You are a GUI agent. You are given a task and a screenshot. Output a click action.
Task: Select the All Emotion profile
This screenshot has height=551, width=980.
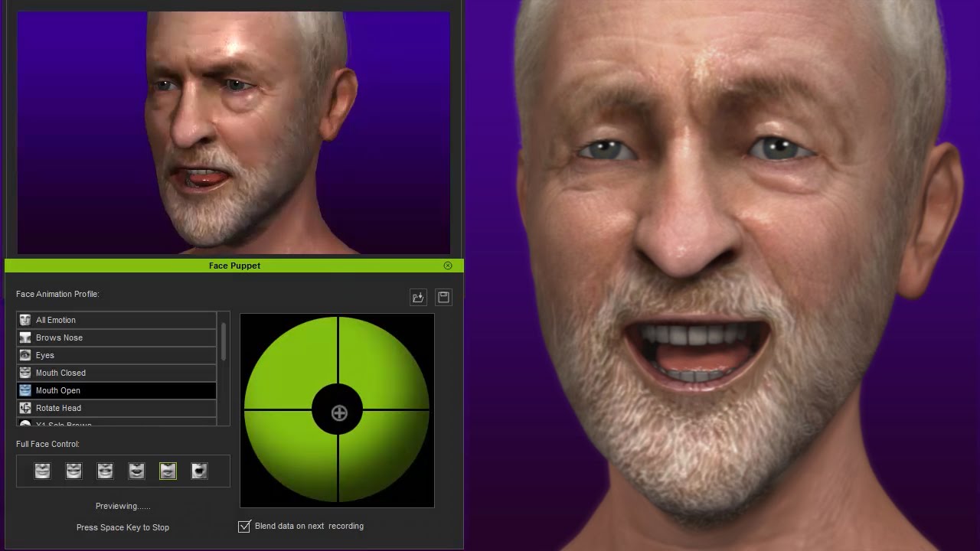116,320
